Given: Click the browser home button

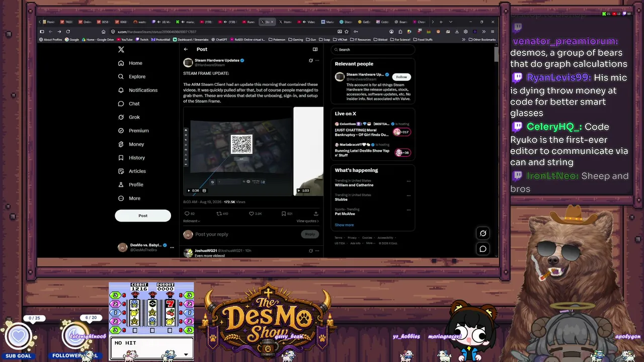Looking at the screenshot, I should (104, 32).
